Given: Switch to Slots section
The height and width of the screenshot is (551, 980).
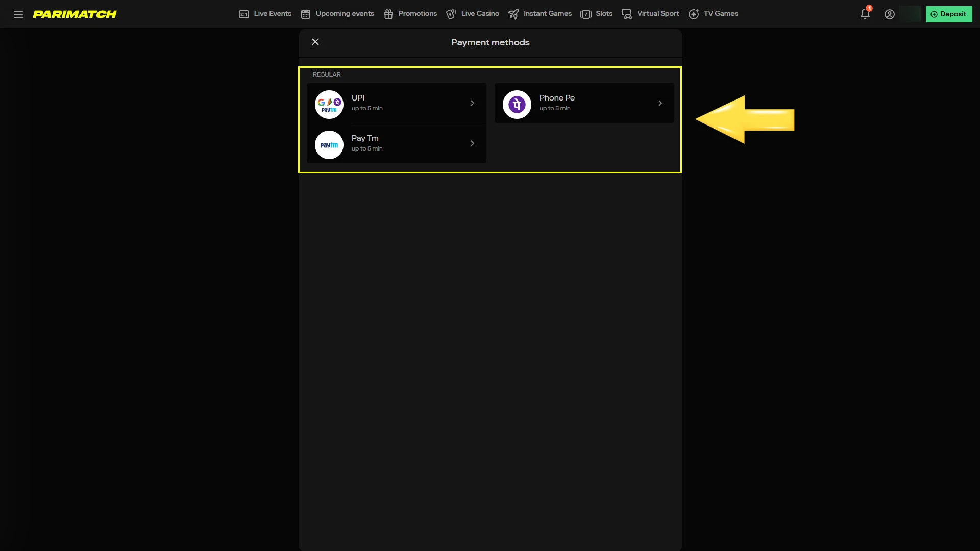Looking at the screenshot, I should tap(604, 14).
